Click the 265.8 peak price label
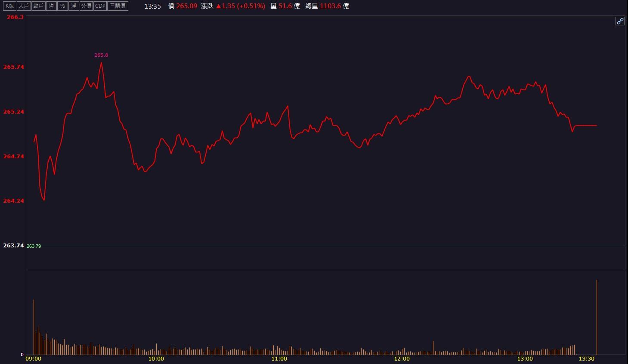This screenshot has height=364, width=628. tap(101, 55)
